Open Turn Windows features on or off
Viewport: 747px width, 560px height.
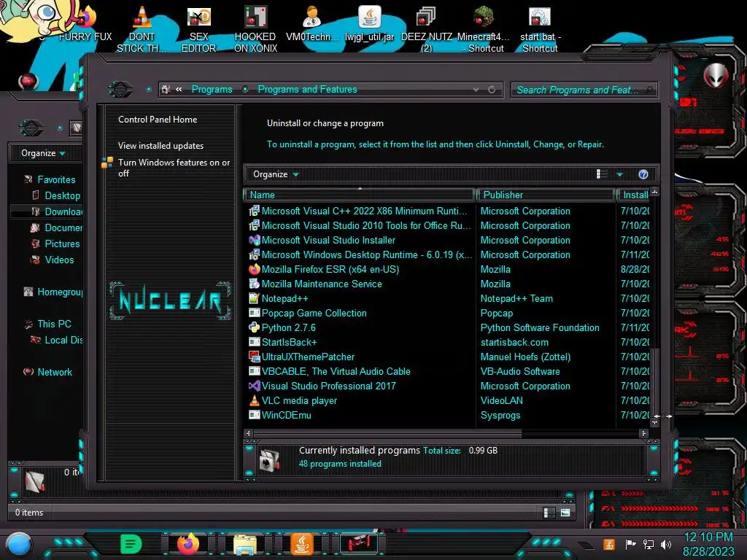click(174, 168)
